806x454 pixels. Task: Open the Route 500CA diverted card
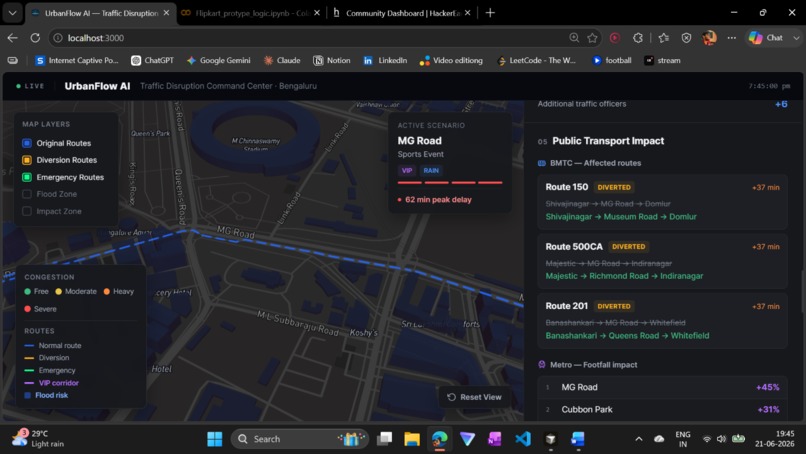(x=662, y=261)
